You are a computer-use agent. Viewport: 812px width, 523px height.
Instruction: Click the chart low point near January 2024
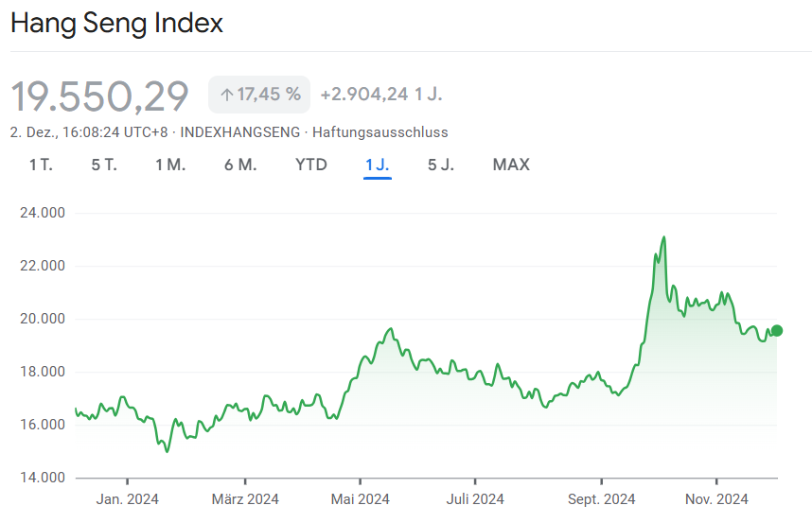point(167,452)
